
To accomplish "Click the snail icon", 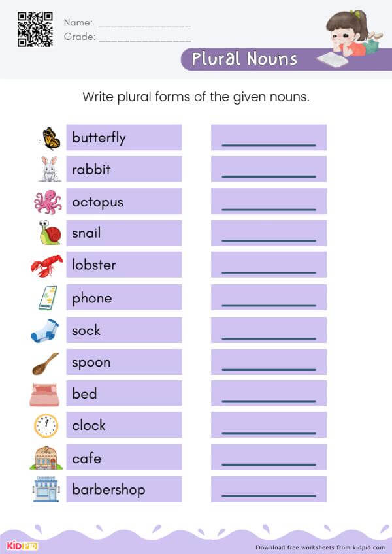I will pos(50,233).
